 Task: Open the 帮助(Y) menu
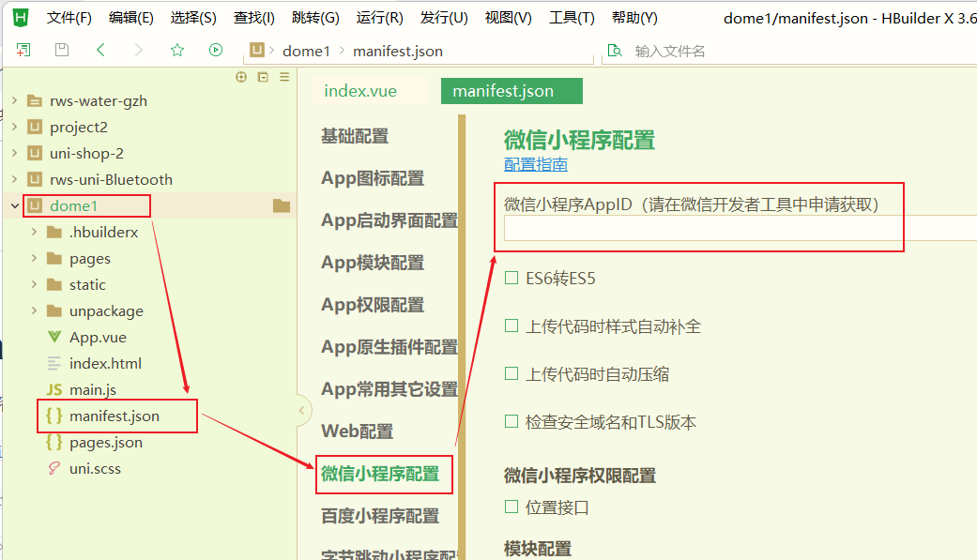pyautogui.click(x=634, y=18)
